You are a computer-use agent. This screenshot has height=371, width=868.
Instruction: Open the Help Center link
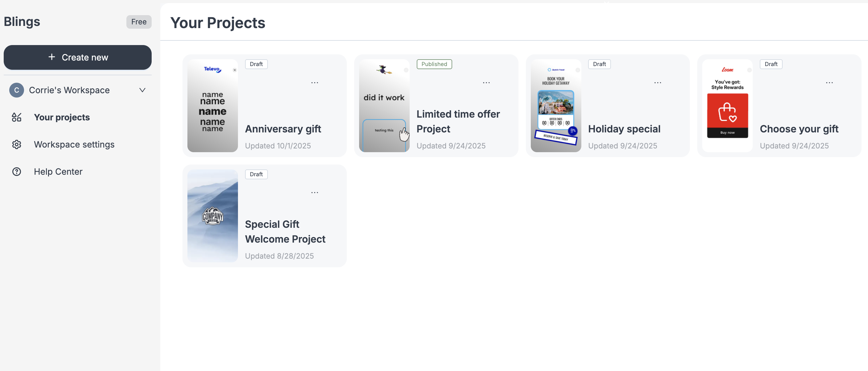[58, 172]
